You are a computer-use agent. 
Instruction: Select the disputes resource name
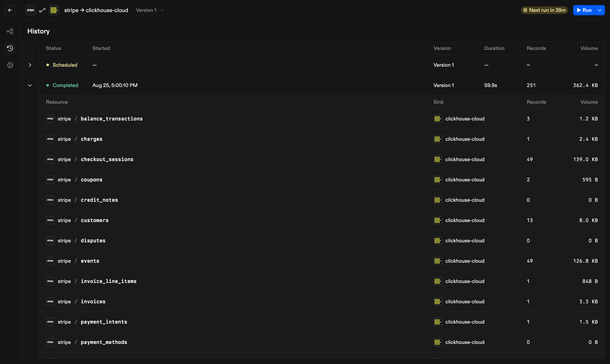93,241
